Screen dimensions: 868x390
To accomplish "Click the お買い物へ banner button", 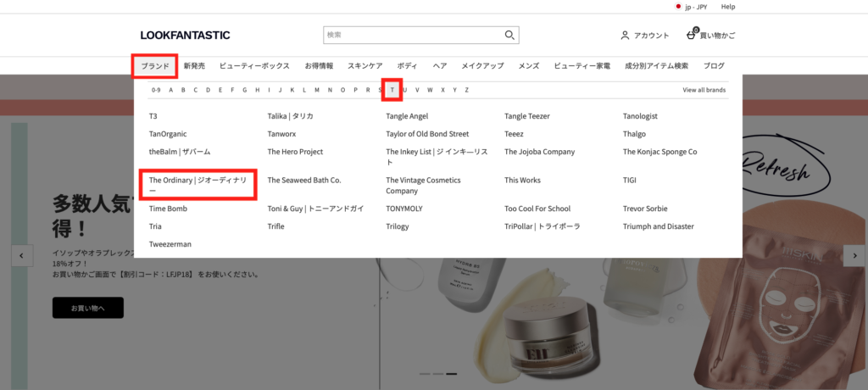I will click(88, 308).
